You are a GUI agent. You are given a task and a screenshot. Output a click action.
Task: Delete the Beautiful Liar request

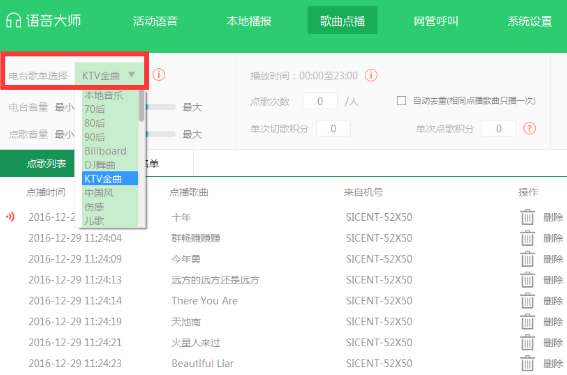pos(553,363)
